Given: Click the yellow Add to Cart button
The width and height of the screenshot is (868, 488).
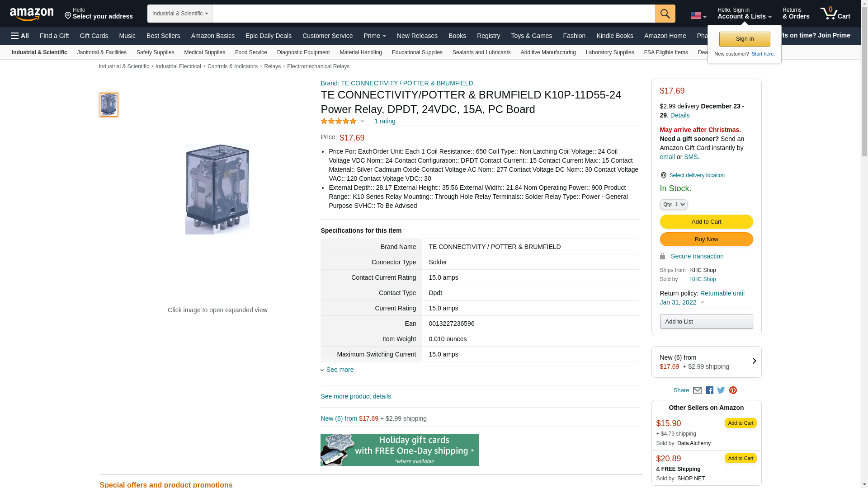Looking at the screenshot, I should tap(706, 222).
